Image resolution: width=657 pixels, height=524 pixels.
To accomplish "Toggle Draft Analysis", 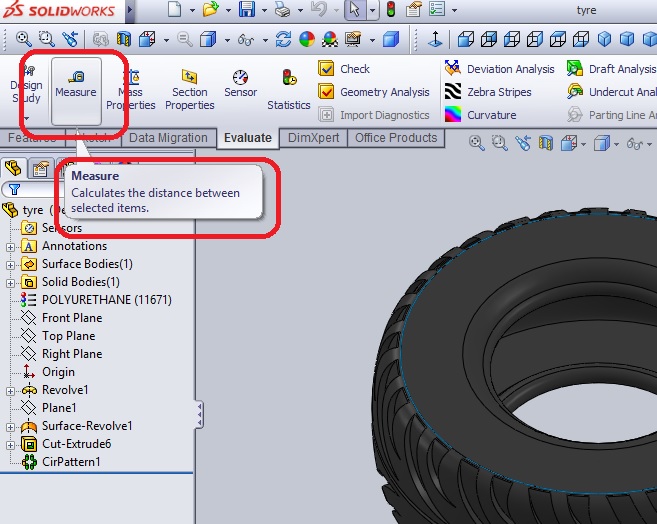I will coord(611,69).
